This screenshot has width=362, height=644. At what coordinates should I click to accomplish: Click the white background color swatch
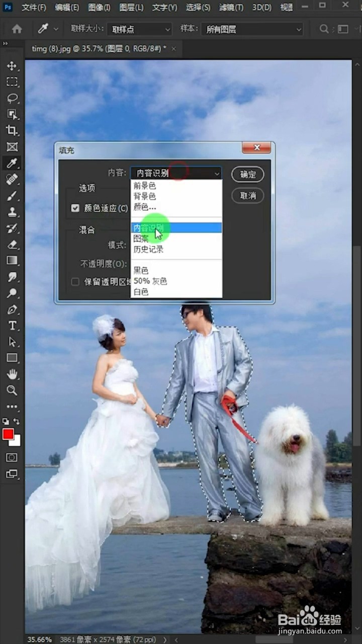[x=17, y=442]
